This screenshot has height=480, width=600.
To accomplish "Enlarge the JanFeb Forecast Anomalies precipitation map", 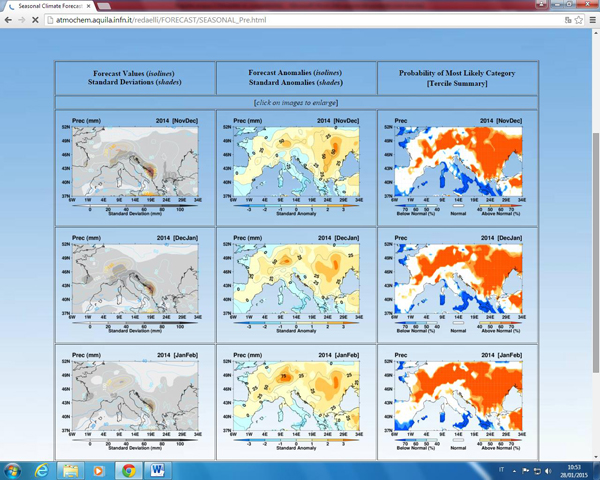I will tap(296, 400).
